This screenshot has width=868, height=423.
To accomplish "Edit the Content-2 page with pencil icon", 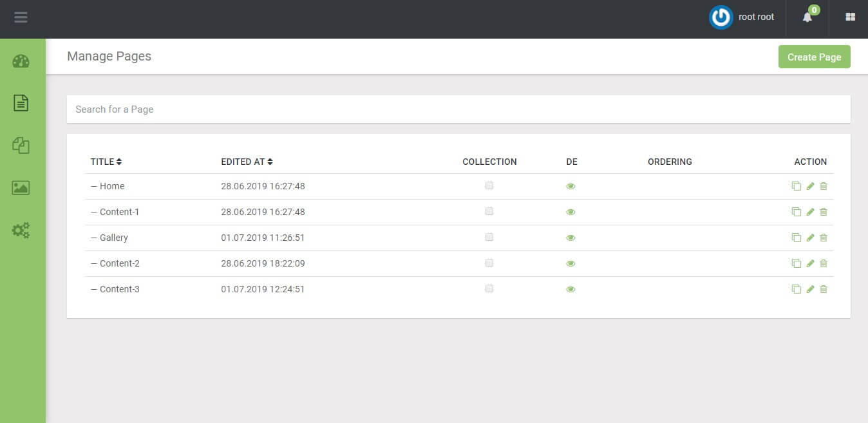I will coord(811,263).
